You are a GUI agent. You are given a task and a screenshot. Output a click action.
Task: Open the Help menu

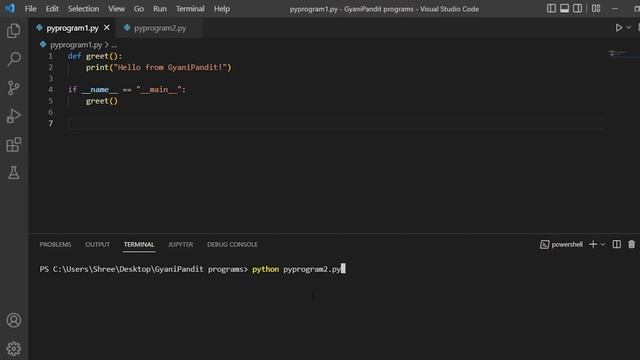(222, 9)
